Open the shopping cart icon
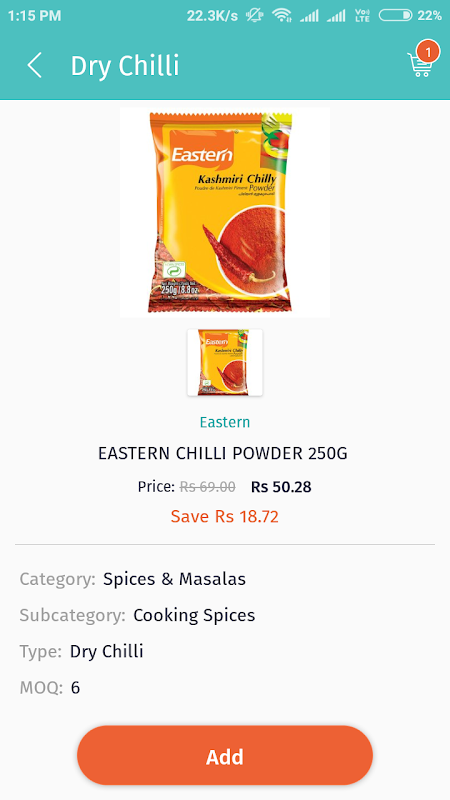This screenshot has width=450, height=800. pos(419,64)
